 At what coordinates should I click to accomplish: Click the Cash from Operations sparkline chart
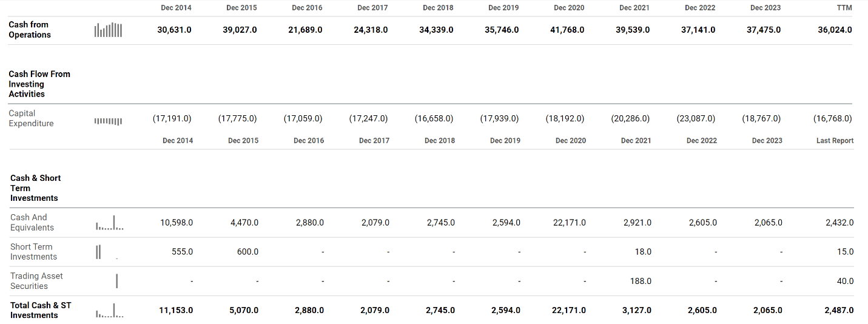(109, 30)
